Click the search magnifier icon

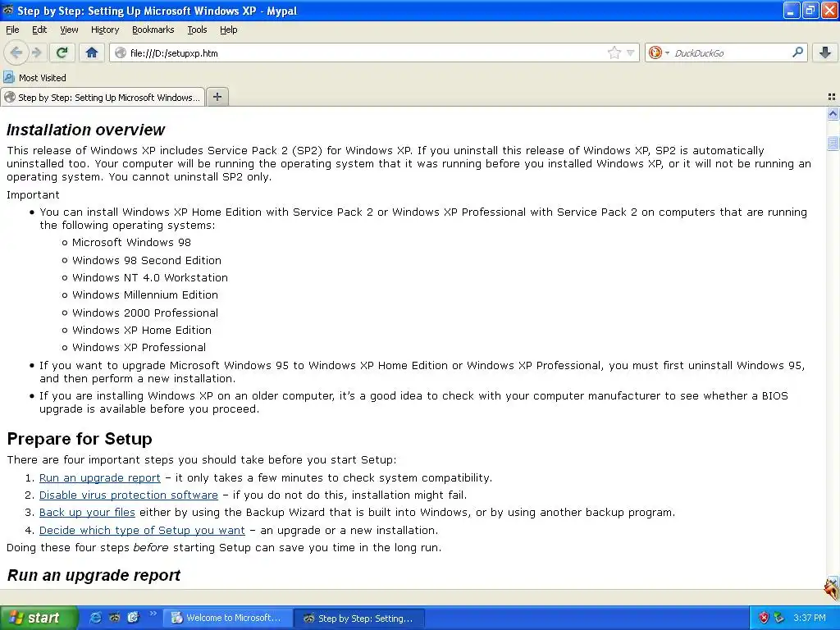(x=797, y=52)
